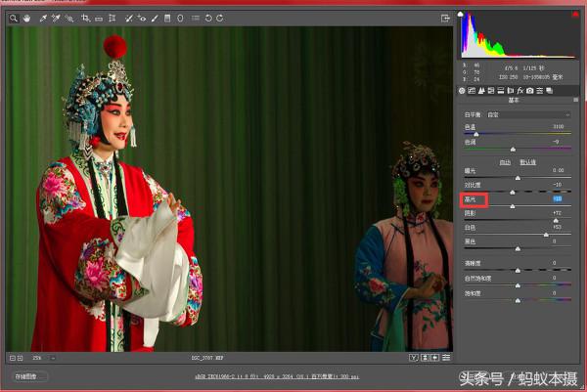Select the Red Eye Removal tool
This screenshot has width=587, height=392.
[x=142, y=18]
